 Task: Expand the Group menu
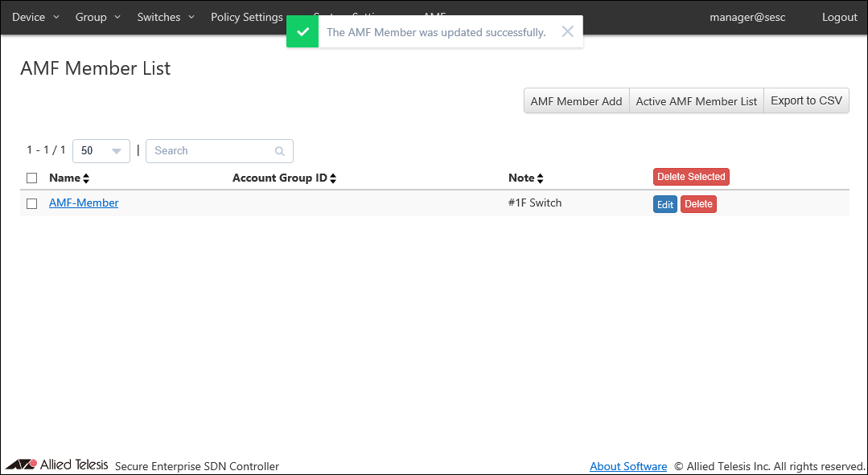(x=98, y=17)
